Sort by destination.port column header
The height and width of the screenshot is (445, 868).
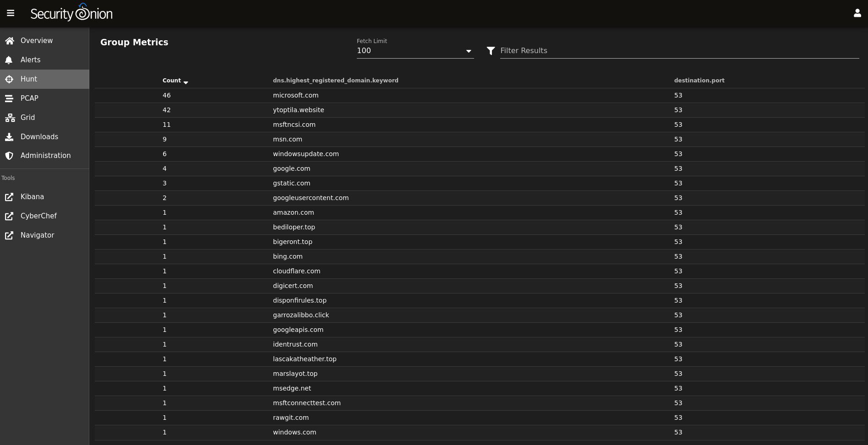tap(699, 81)
